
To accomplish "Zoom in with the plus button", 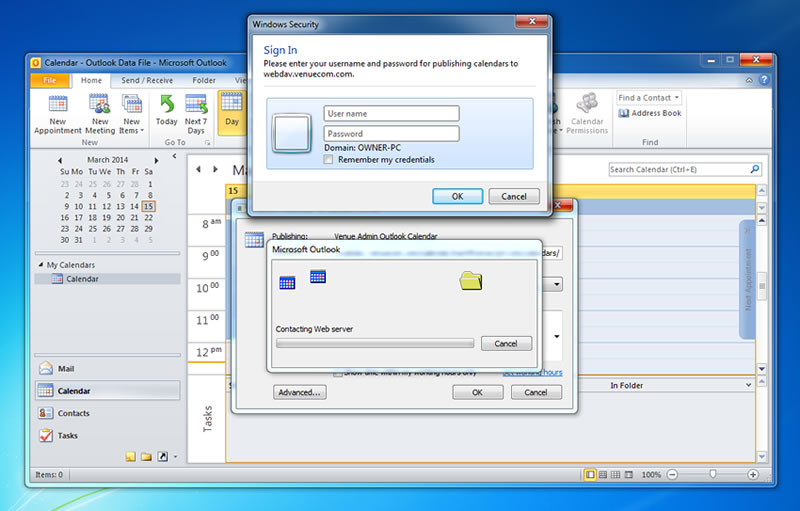I will 753,474.
